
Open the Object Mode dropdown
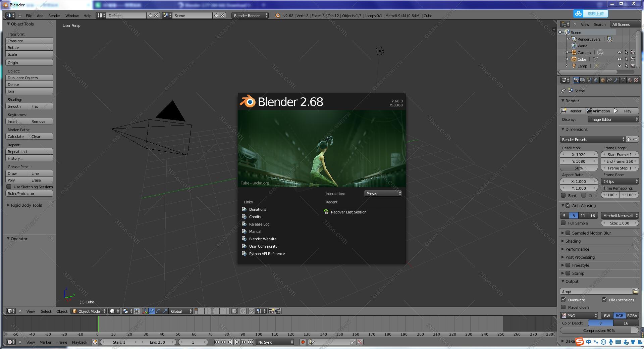[x=89, y=311]
